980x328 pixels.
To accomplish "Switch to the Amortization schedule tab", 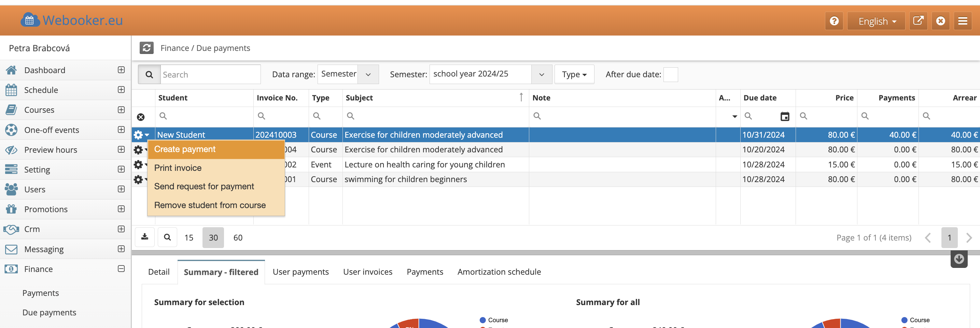I will (x=499, y=272).
